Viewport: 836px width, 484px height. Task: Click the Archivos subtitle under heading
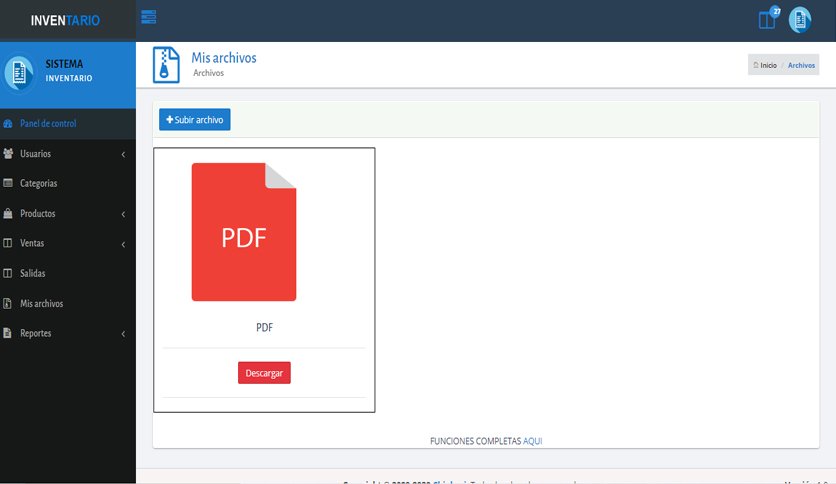[208, 73]
